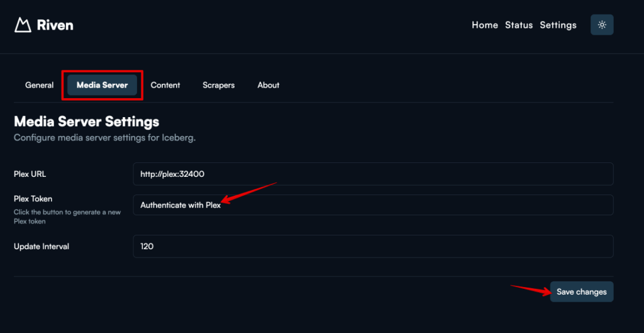Switch to the Content tab
644x333 pixels.
(165, 85)
